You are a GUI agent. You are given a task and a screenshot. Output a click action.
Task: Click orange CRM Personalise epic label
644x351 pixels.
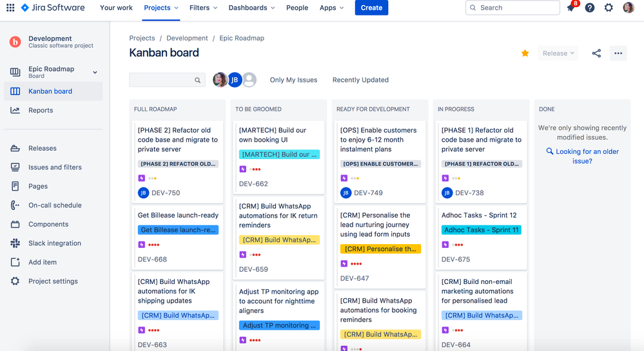click(380, 249)
